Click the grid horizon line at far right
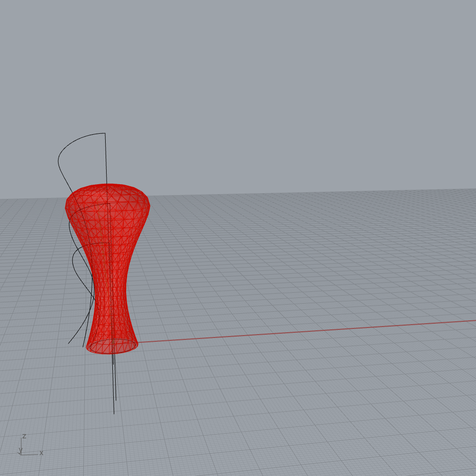The width and height of the screenshot is (476, 476). click(471, 189)
